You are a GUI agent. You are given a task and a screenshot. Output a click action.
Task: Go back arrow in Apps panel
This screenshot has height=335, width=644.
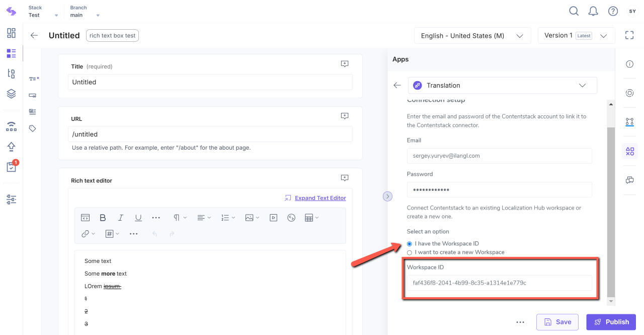[x=397, y=85]
